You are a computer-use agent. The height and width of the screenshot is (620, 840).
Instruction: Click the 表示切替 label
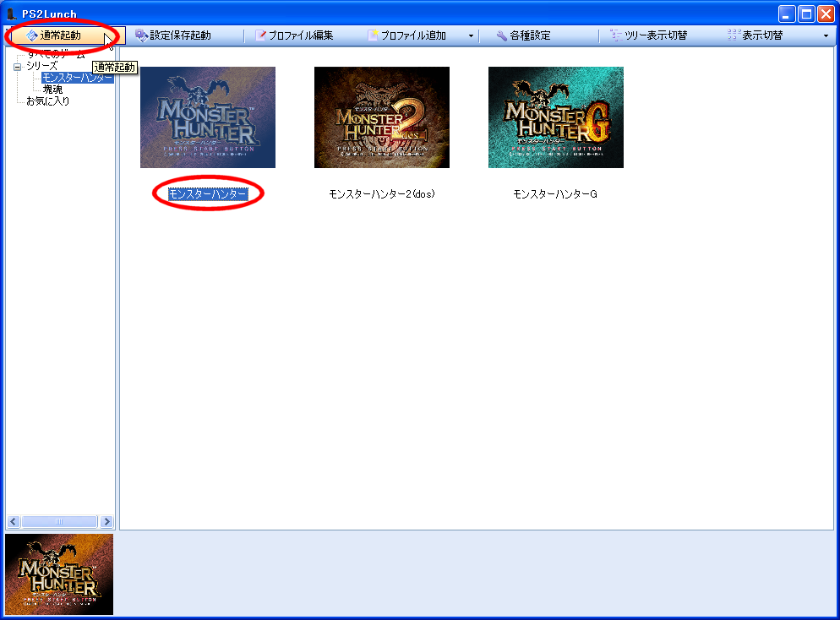[x=762, y=35]
